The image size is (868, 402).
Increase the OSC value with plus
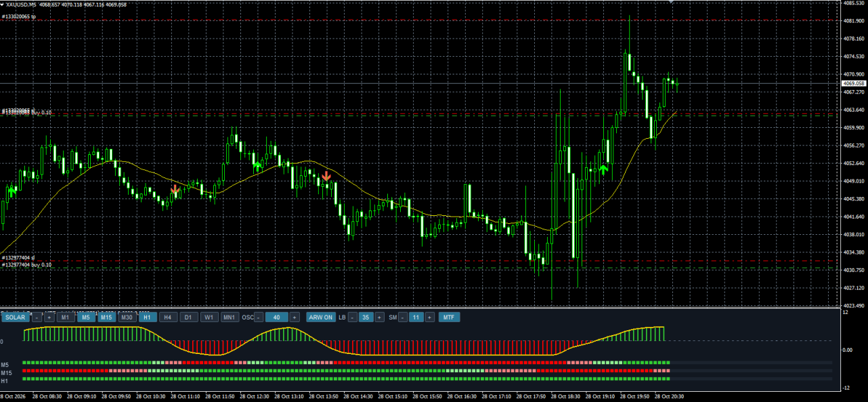(x=295, y=317)
